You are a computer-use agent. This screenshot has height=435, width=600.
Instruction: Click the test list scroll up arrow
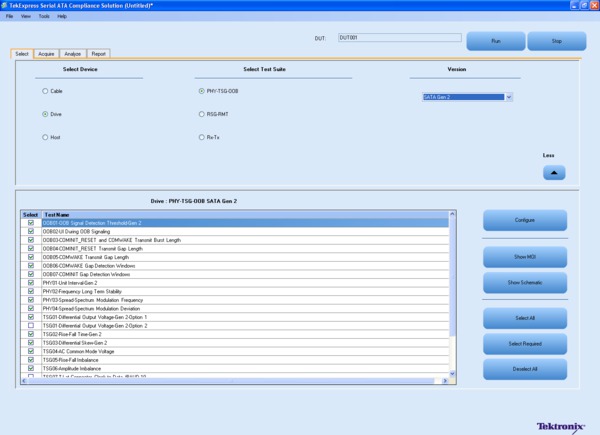[x=452, y=214]
